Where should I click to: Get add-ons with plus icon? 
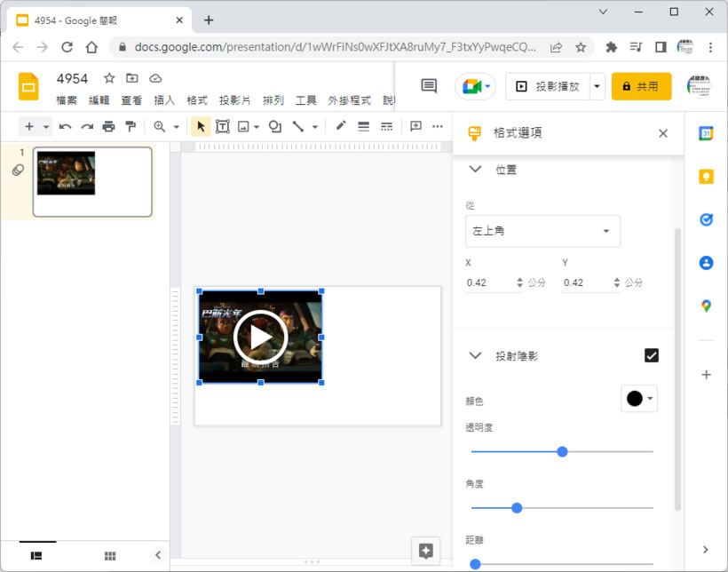pyautogui.click(x=706, y=375)
